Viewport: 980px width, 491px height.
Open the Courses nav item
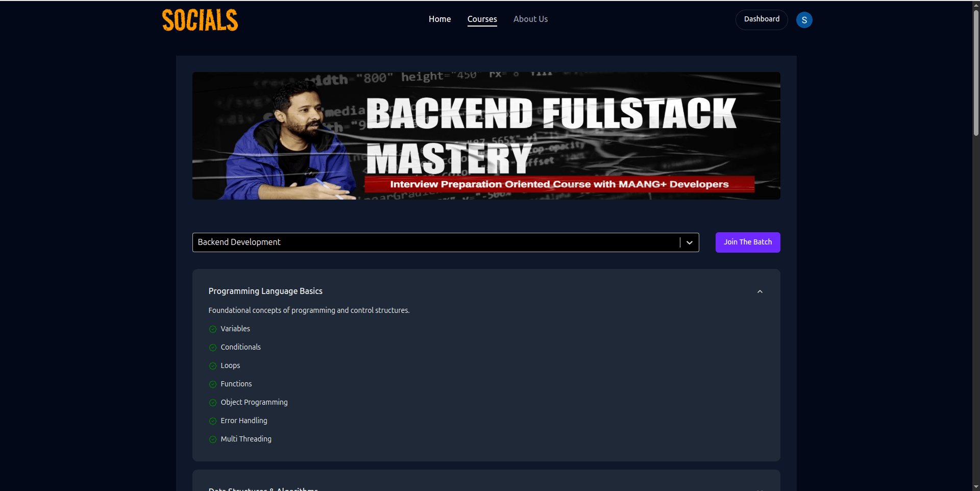482,19
